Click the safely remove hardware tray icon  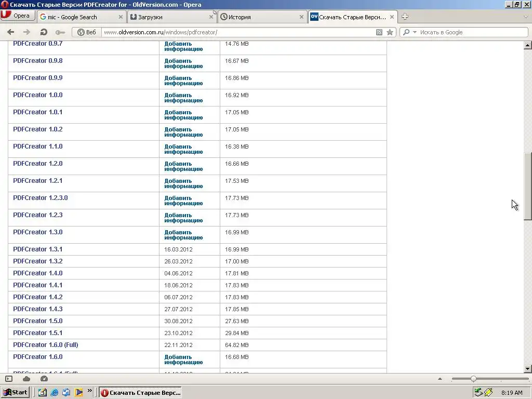[478, 393]
